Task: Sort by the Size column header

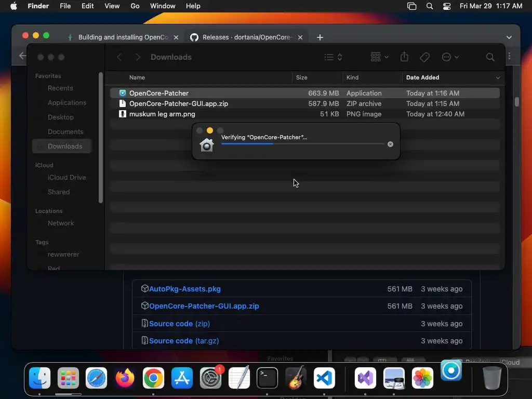Action: coord(317,77)
